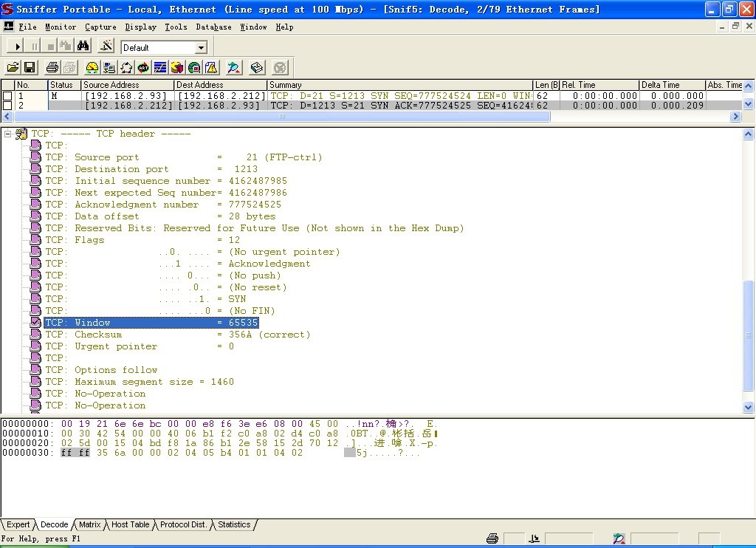Image resolution: width=756 pixels, height=548 pixels.
Task: Click the horizontal scroll right arrow
Action: coord(735,116)
